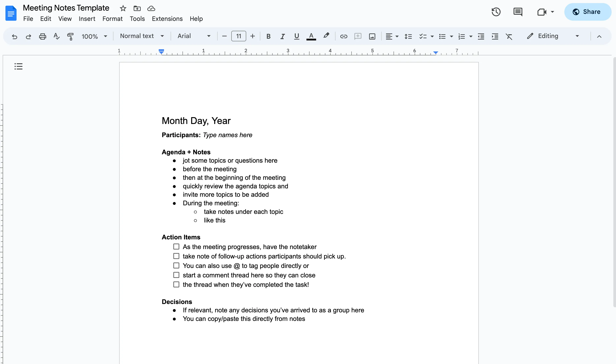Show the document outline

(x=18, y=66)
